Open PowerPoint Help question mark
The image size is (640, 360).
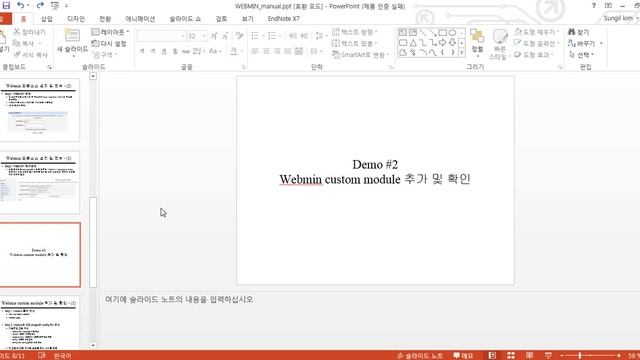[593, 6]
